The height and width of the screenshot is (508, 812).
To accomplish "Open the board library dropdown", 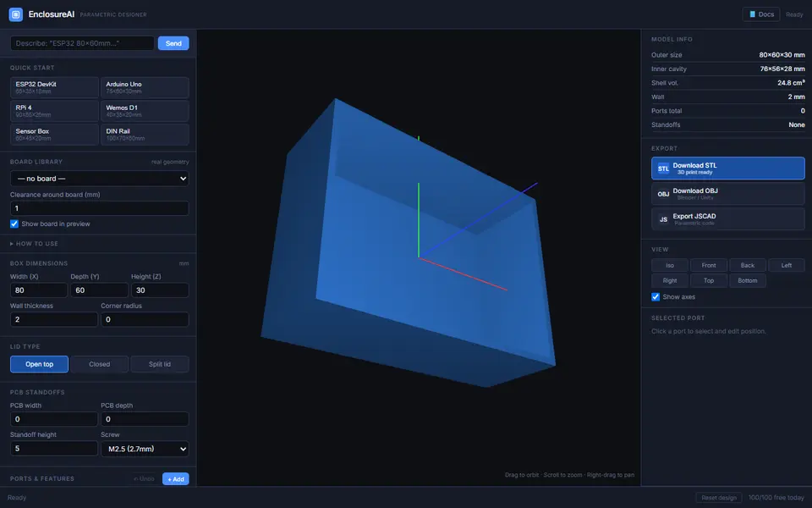I will pos(100,179).
